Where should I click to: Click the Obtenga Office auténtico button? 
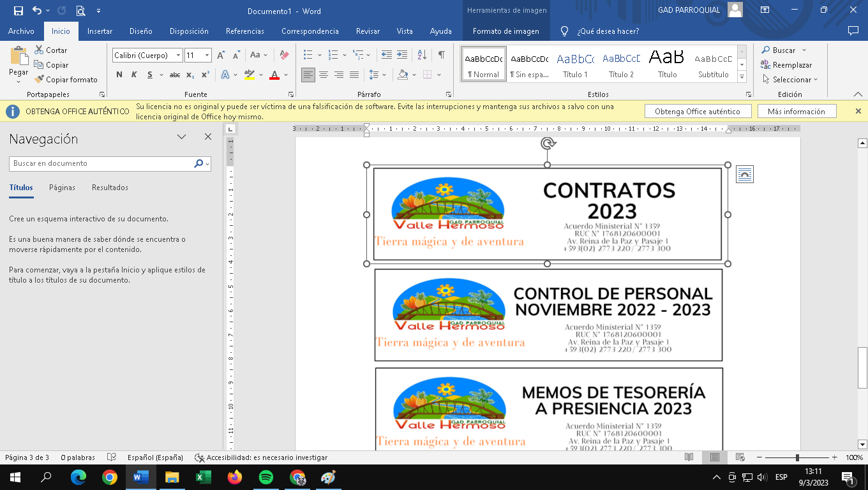click(x=697, y=111)
